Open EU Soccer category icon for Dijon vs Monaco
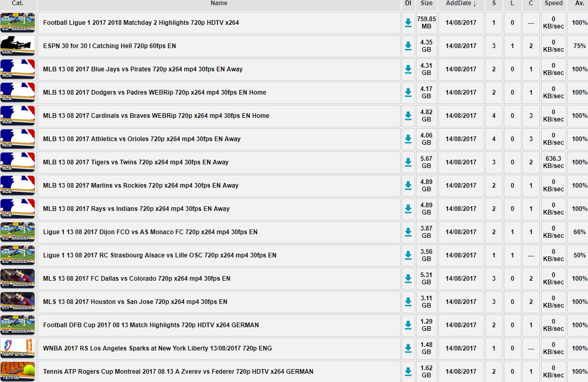The width and height of the screenshot is (588, 382). pos(18,232)
